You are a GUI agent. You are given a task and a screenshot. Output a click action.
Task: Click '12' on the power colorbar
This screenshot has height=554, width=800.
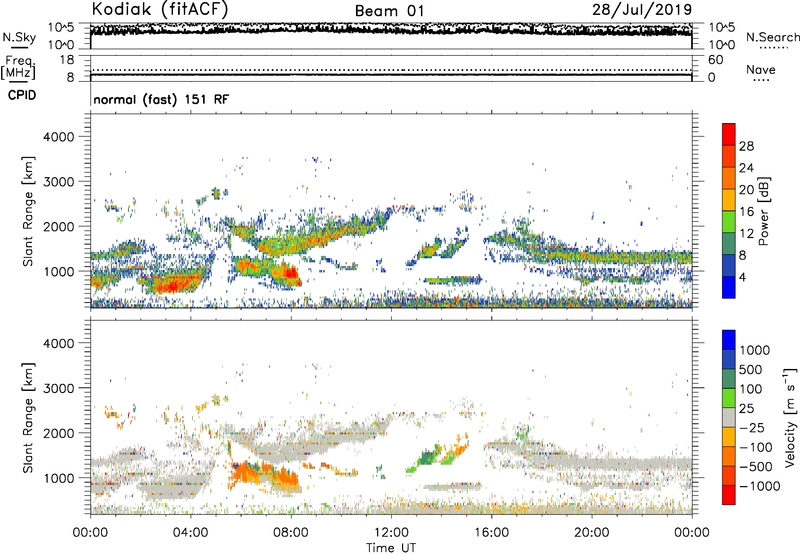pos(746,234)
